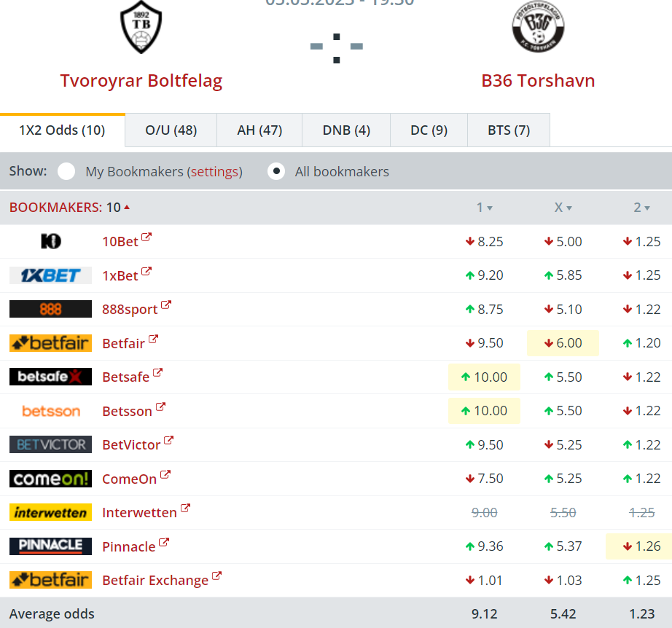This screenshot has height=628, width=672.
Task: Click the B36 Torshavn team crest
Action: coord(538,27)
